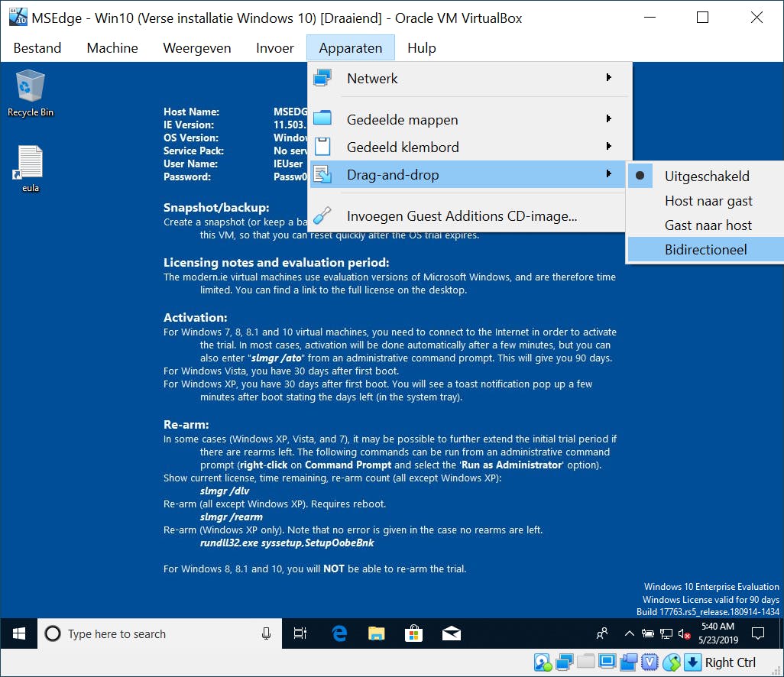Open the Weergeven menu
Screen dimensions: 784x677
197,48
